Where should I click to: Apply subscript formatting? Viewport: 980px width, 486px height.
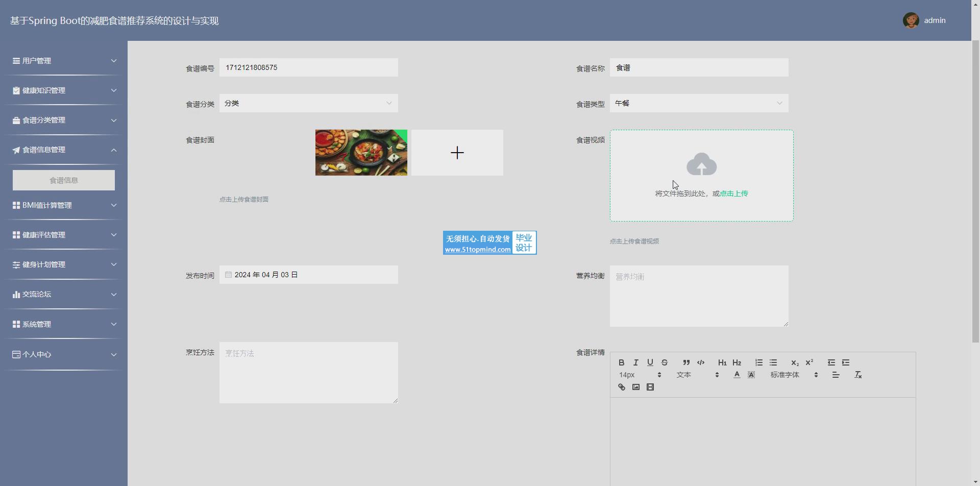[795, 362]
